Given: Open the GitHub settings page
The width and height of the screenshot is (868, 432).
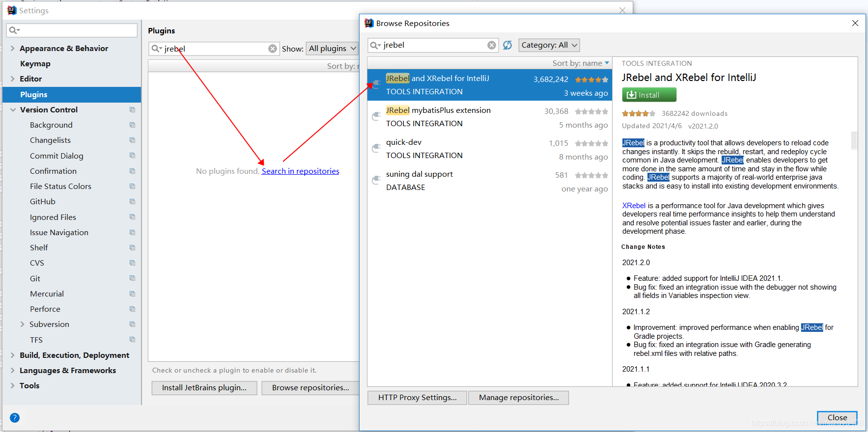Looking at the screenshot, I should (x=43, y=201).
